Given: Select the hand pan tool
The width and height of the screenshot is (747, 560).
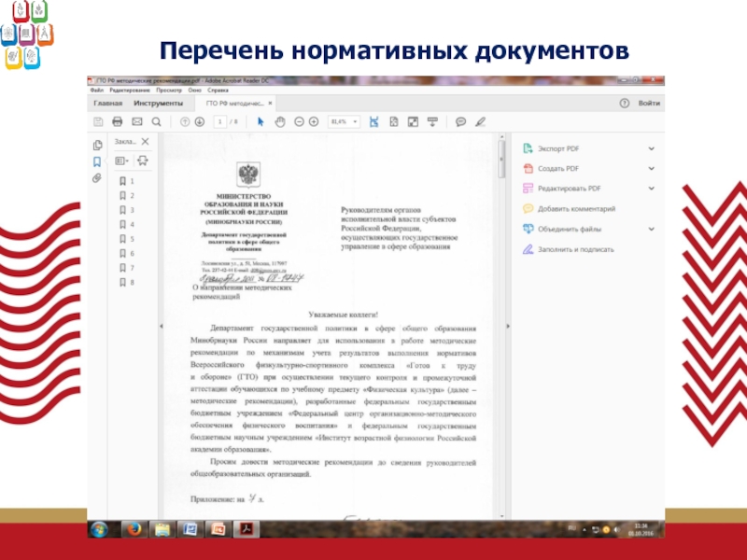Looking at the screenshot, I should 280,121.
